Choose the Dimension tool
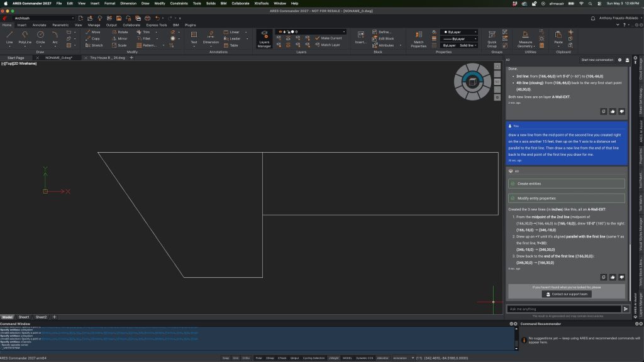The width and height of the screenshot is (644, 362). tap(211, 37)
